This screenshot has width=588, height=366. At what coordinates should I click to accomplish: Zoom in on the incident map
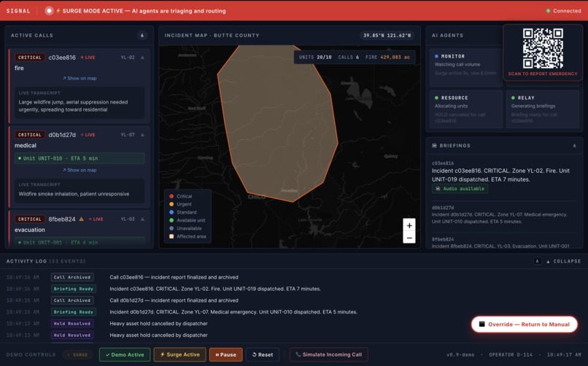(x=409, y=225)
